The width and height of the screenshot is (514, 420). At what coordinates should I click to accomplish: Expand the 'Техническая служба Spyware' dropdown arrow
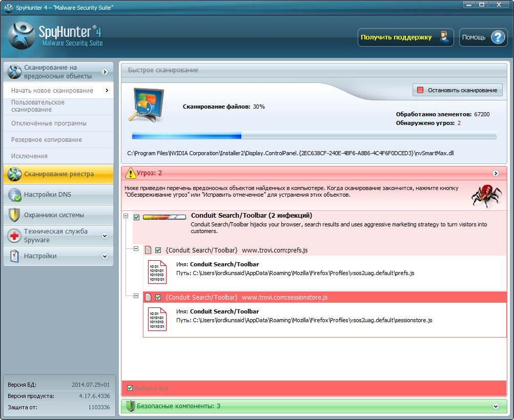tap(105, 236)
